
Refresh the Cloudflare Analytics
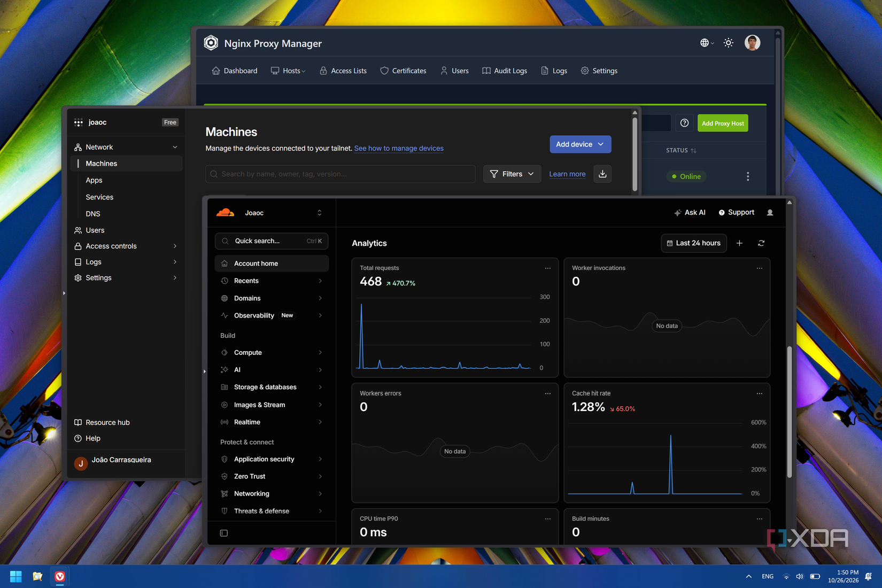tap(761, 243)
